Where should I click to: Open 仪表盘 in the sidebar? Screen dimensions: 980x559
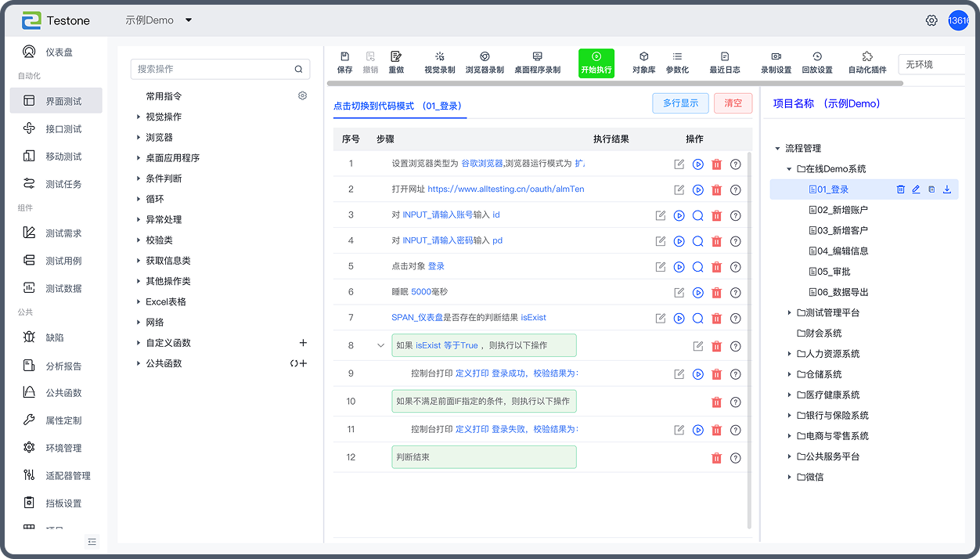pos(56,52)
